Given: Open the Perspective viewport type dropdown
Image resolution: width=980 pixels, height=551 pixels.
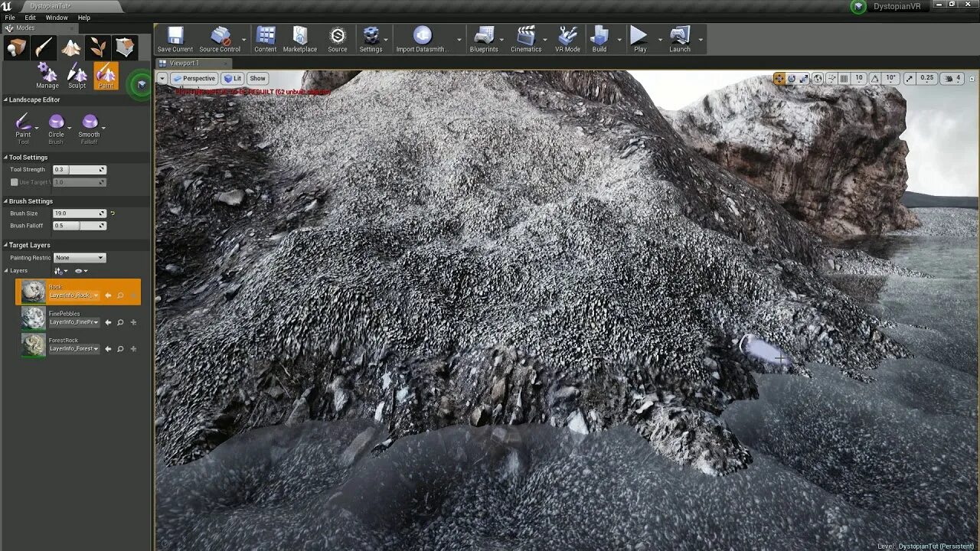Looking at the screenshot, I should click(x=194, y=78).
